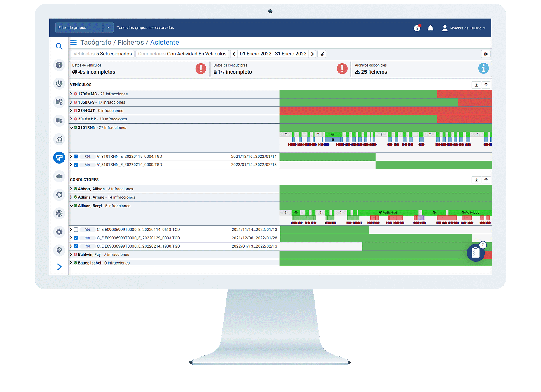541x392 pixels.
Task: Collapse all rows in CONDUCTORES section
Action: pos(486,180)
